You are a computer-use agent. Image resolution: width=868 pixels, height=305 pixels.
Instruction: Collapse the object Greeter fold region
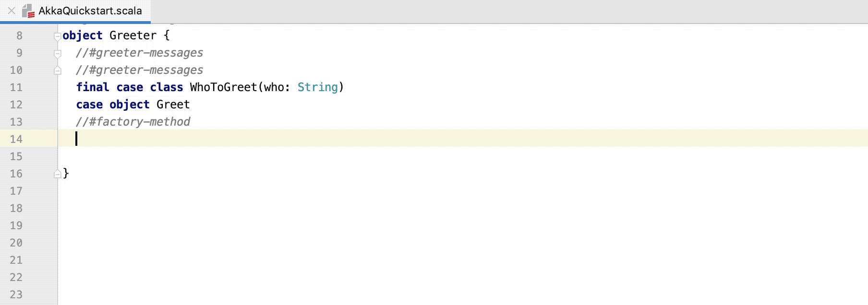58,35
